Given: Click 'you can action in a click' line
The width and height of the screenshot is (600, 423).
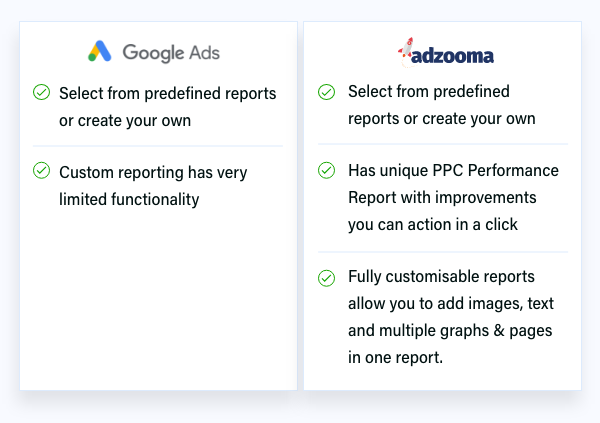Looking at the screenshot, I should pos(433,224).
